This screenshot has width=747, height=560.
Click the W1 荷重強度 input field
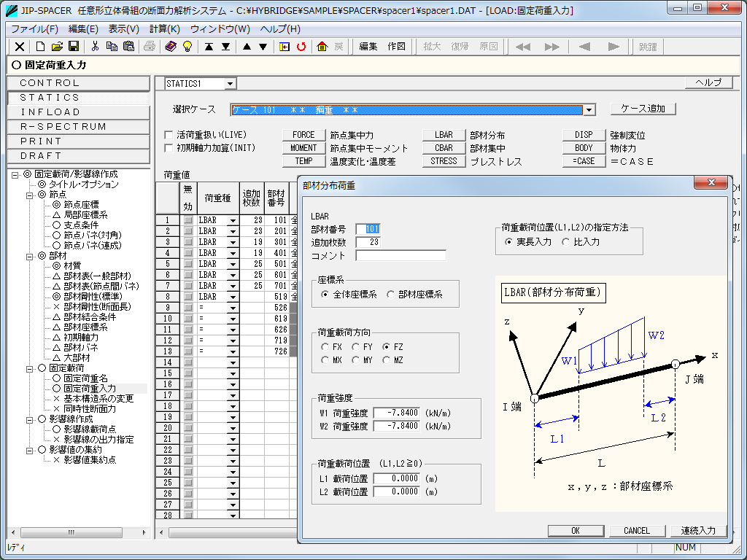(396, 413)
